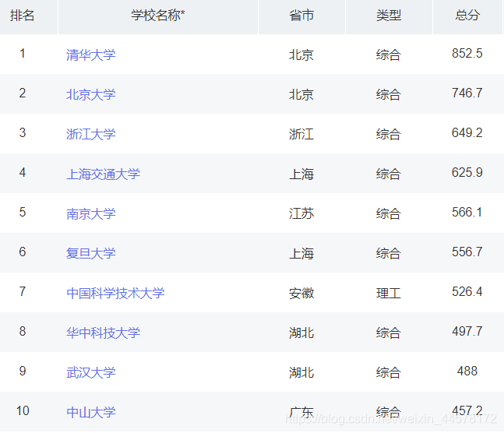The height and width of the screenshot is (433, 504).
Task: Select the score 852.5
Action: [467, 54]
